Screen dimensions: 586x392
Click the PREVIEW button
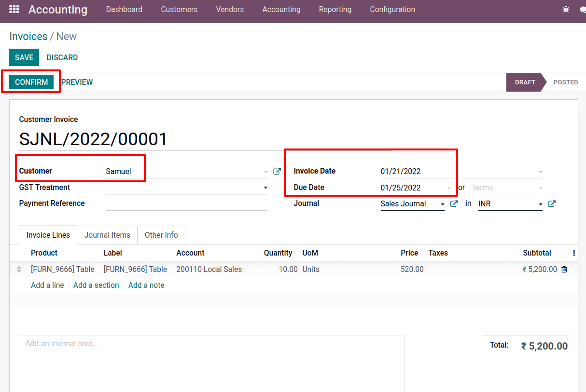(77, 82)
